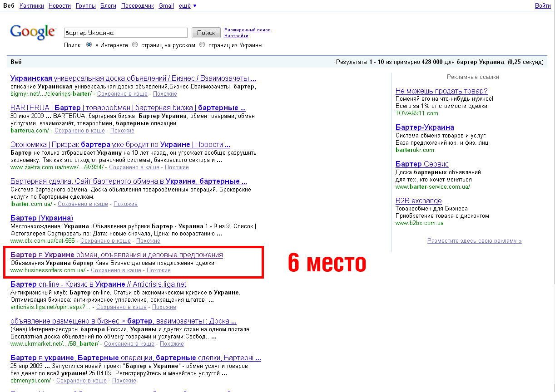The width and height of the screenshot is (555, 392).
Task: Open the 'Настройки' page
Action: tap(237, 35)
